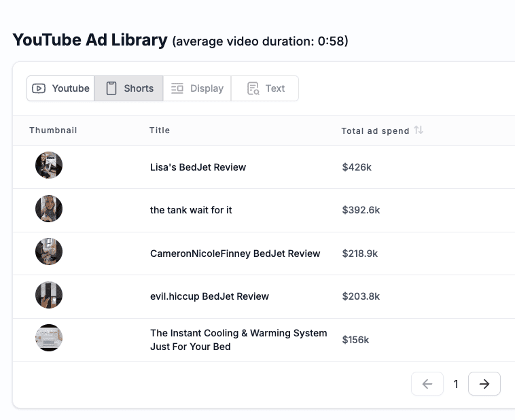Open CameronNicoleFinney BedJet Review thumbnail
This screenshot has height=420, width=515.
pos(49,251)
